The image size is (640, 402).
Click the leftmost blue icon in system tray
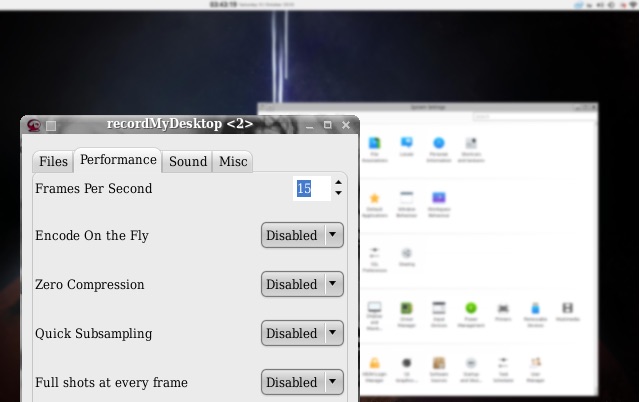pyautogui.click(x=578, y=5)
